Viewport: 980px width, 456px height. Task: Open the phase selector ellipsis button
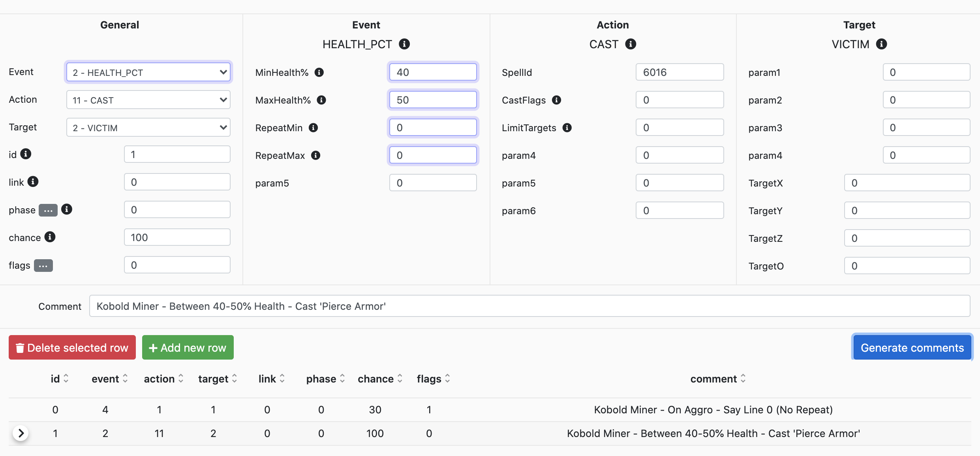click(x=48, y=210)
